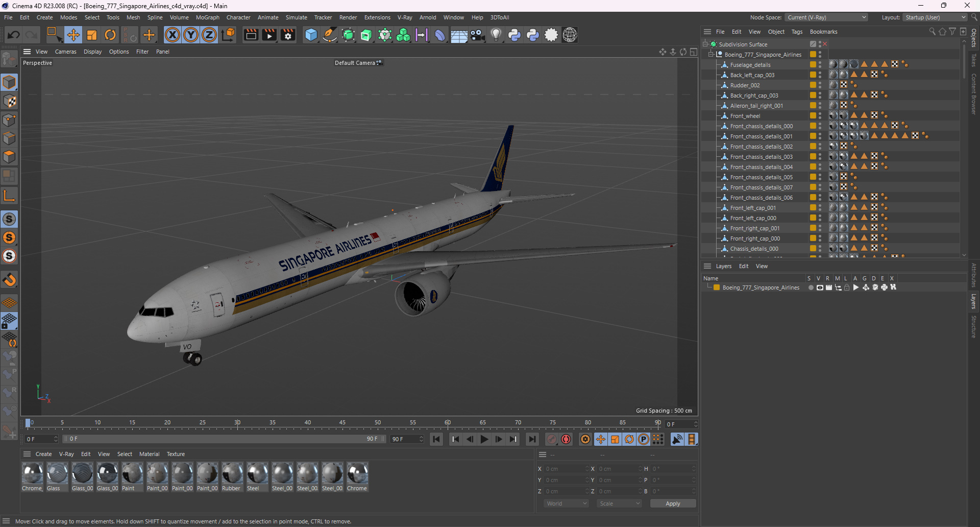Toggle Autokeying in timeline controls

coord(566,439)
